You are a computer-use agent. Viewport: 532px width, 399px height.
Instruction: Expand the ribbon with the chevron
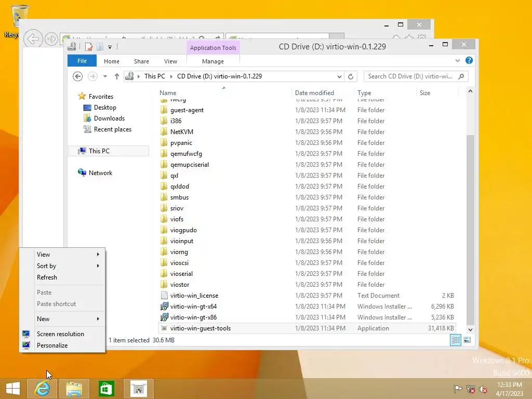458,60
